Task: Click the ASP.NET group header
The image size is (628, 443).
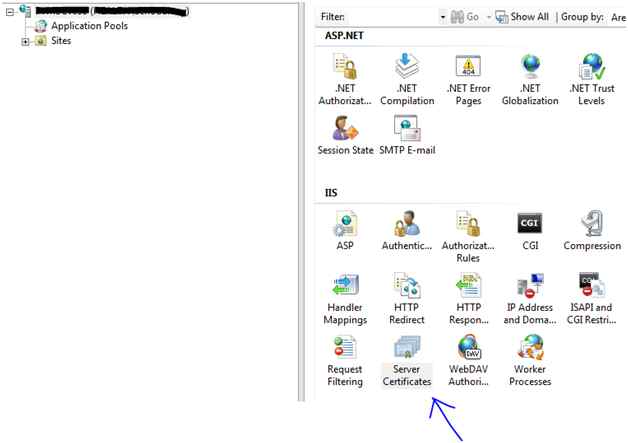Action: tap(344, 36)
